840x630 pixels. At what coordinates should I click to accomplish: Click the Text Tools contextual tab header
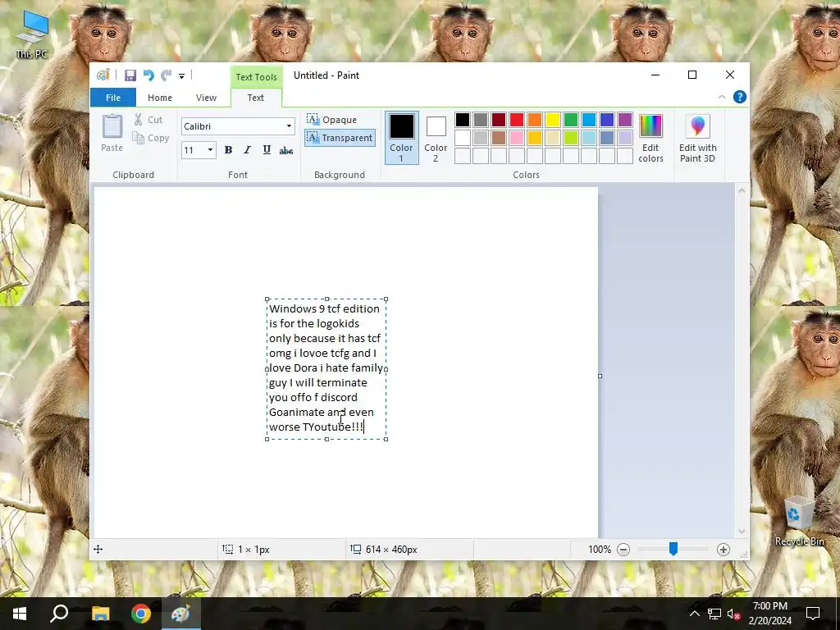tap(257, 77)
